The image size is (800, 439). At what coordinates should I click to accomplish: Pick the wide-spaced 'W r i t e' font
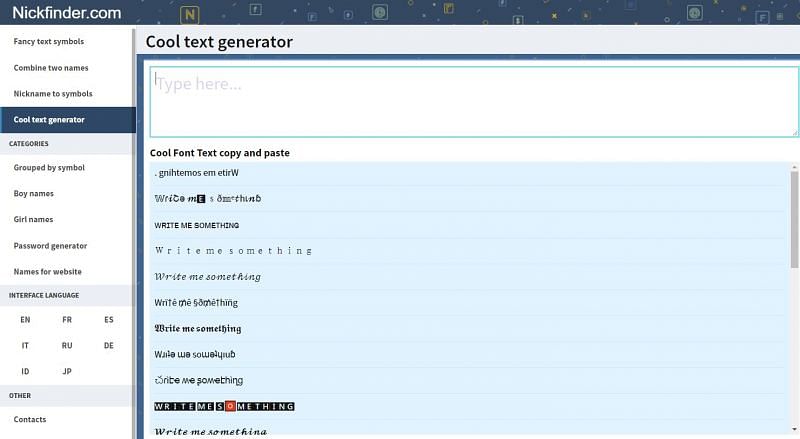[233, 251]
